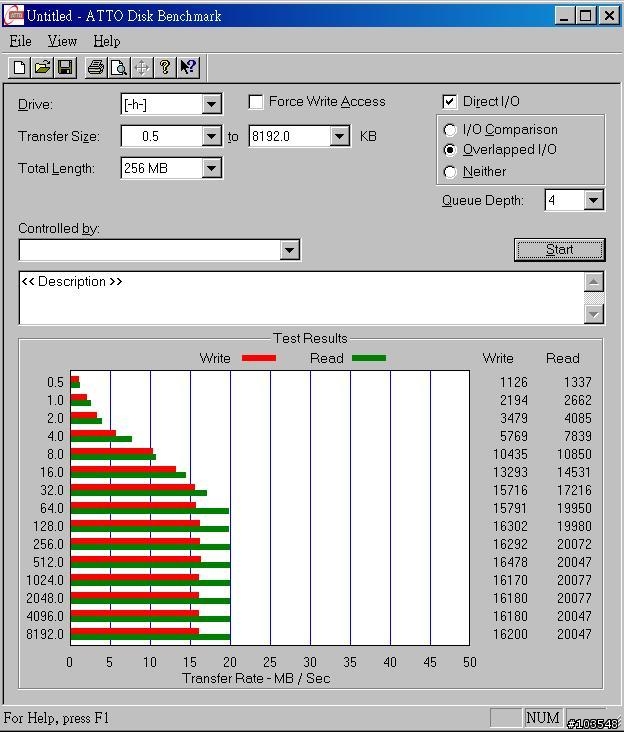Click the write value 16478
Viewport: 624px width, 732px height.
coord(510,563)
